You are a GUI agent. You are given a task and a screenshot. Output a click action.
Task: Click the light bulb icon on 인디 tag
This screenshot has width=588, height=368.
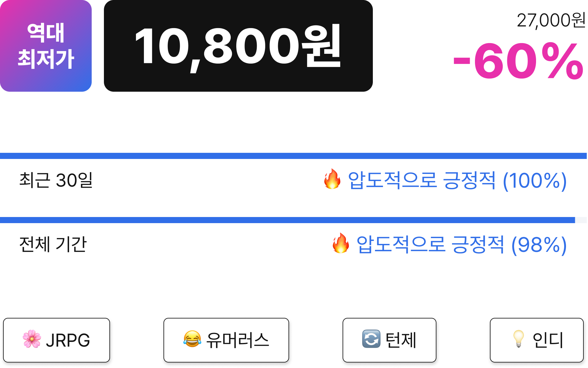point(519,339)
